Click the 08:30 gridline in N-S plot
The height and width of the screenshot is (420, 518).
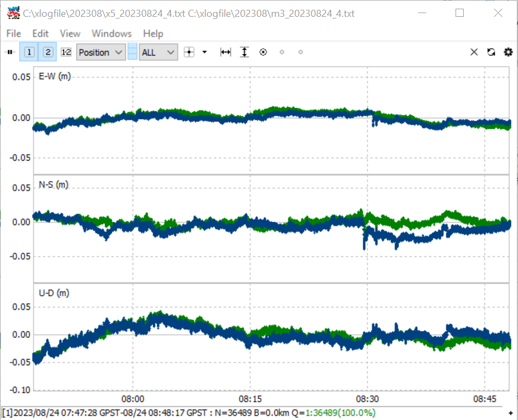tap(368, 228)
